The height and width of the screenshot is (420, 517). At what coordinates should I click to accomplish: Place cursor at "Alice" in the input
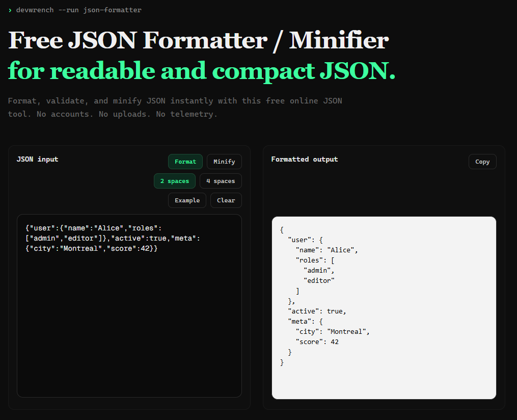109,228
